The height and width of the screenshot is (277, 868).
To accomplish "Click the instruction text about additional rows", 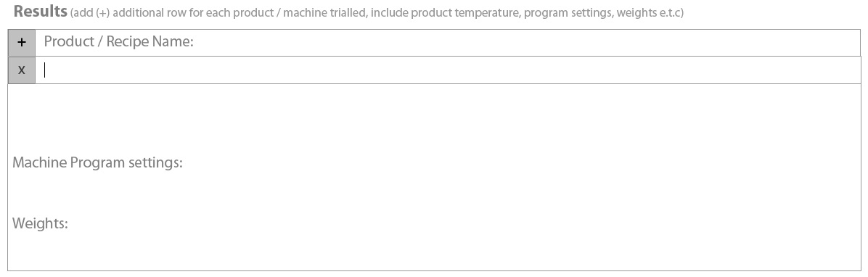I will pos(377,13).
